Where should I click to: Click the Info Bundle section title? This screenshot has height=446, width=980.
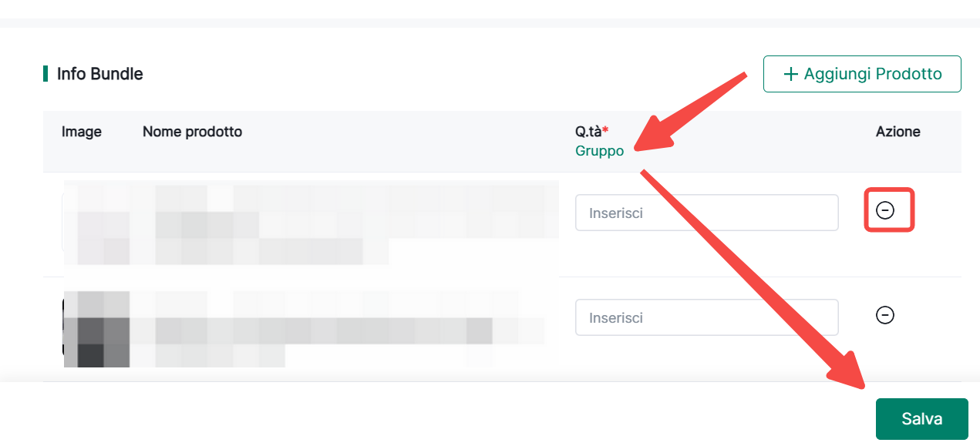[99, 74]
